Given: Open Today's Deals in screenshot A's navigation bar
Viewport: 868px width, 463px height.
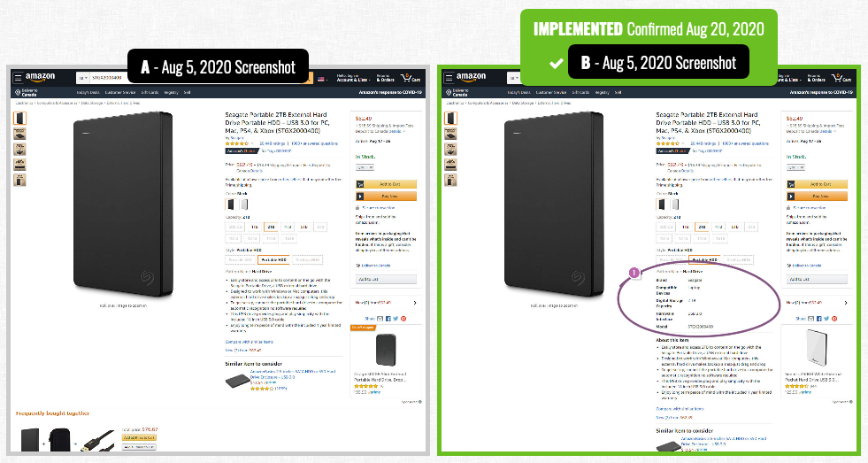Looking at the screenshot, I should [88, 92].
